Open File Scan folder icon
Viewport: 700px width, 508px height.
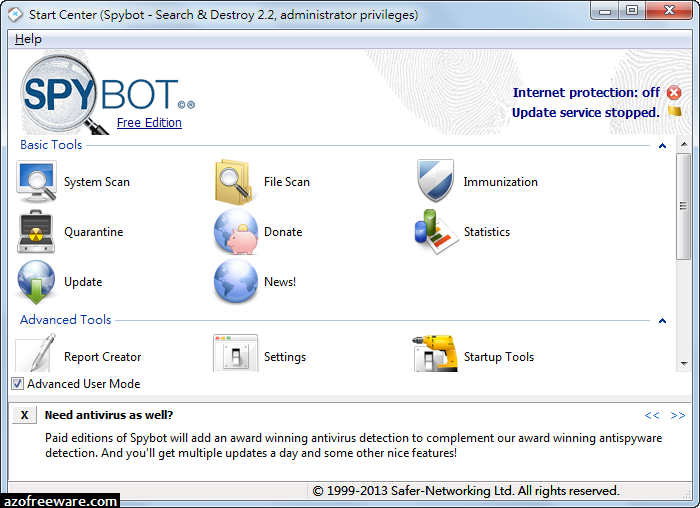233,182
